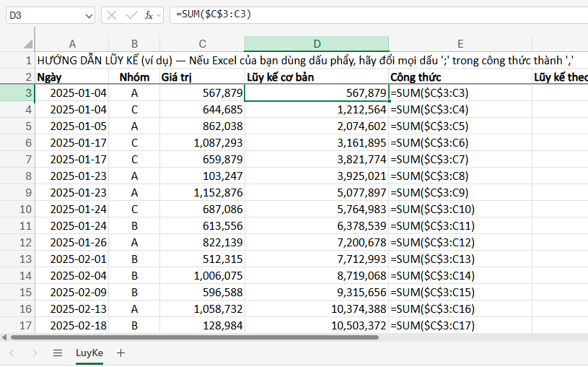This screenshot has height=367, width=588.
Task: Select the 'Công thức' header cell
Action: click(460, 77)
